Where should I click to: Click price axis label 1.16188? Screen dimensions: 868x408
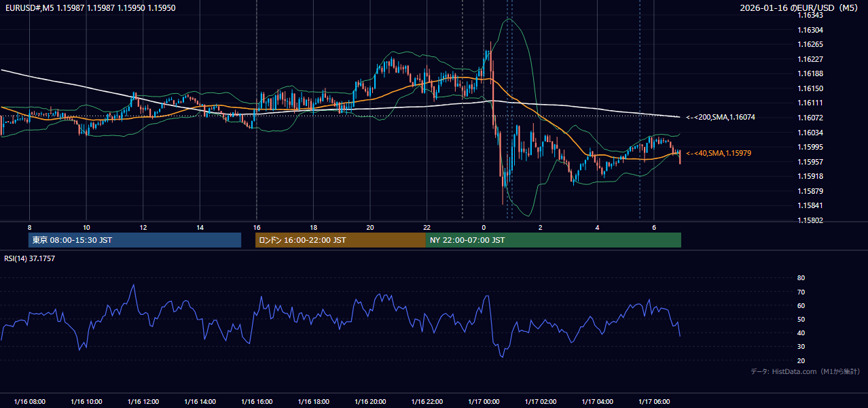(810, 74)
